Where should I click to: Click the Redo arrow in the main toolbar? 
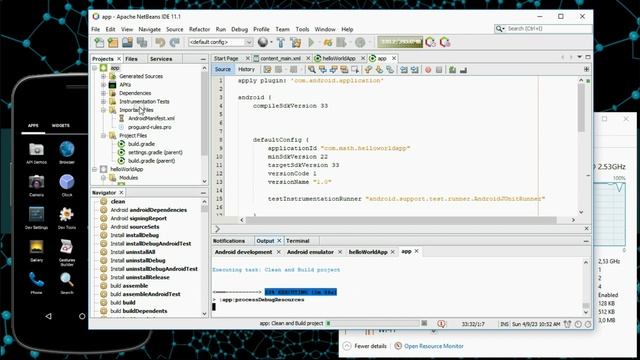[175, 42]
